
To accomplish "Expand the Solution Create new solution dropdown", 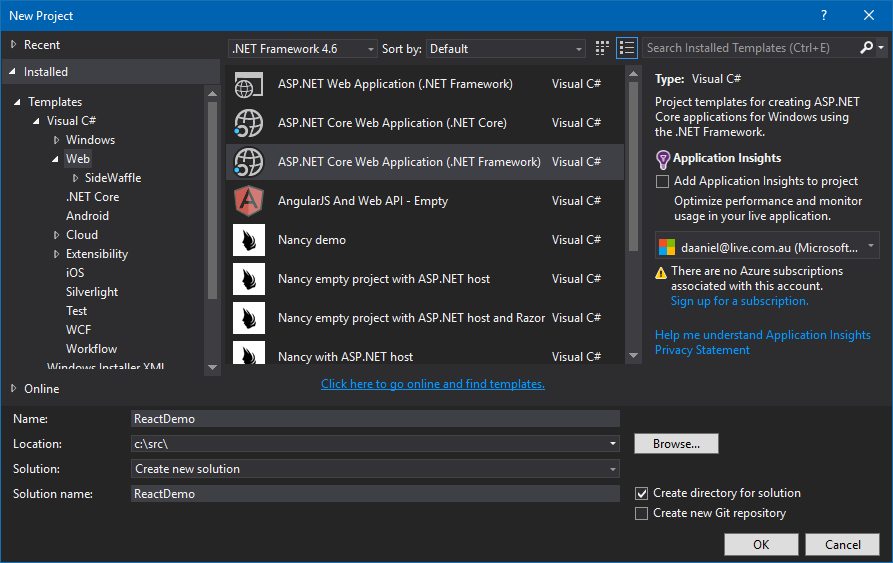I will pos(375,469).
